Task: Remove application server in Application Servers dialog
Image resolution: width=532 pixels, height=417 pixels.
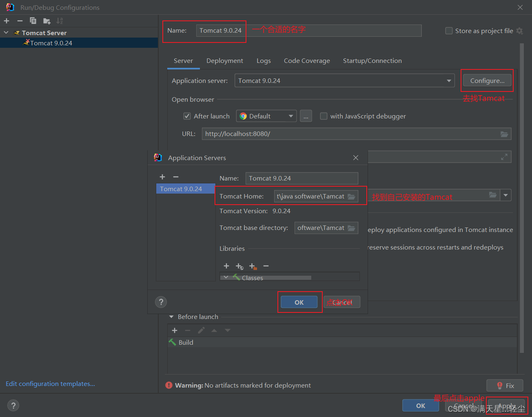Action: (x=176, y=177)
